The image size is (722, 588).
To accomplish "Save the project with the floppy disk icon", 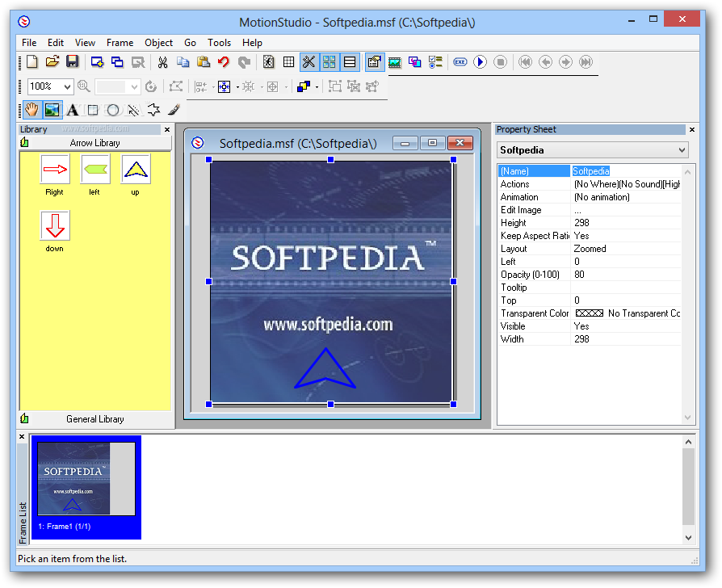I will (73, 61).
